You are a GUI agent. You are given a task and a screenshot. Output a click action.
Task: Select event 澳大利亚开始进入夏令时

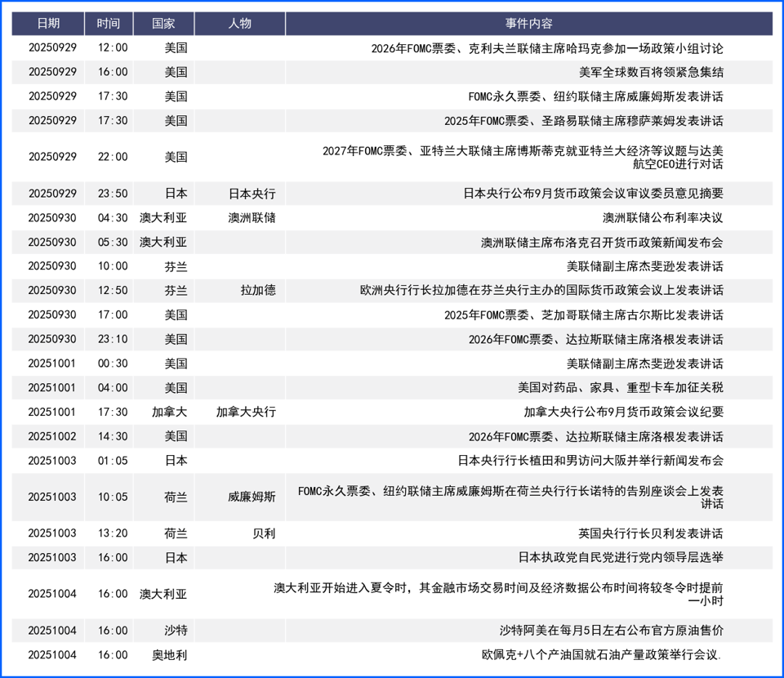[x=498, y=594]
